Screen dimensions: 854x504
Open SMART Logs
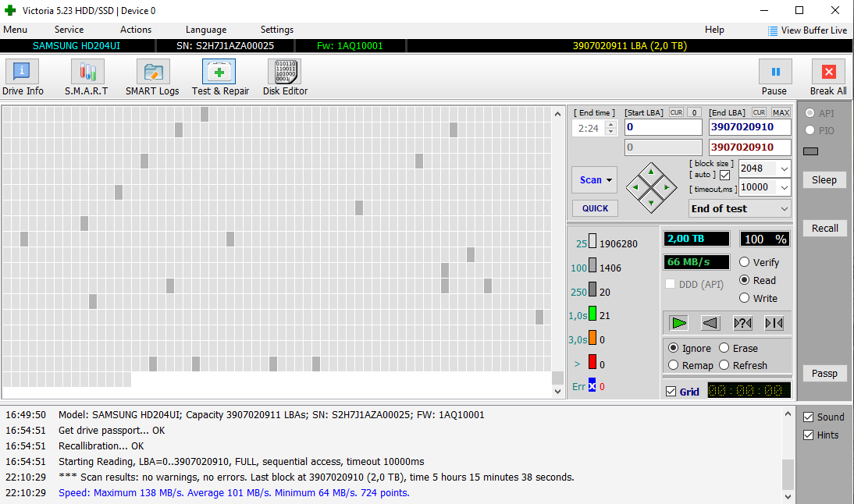point(153,71)
